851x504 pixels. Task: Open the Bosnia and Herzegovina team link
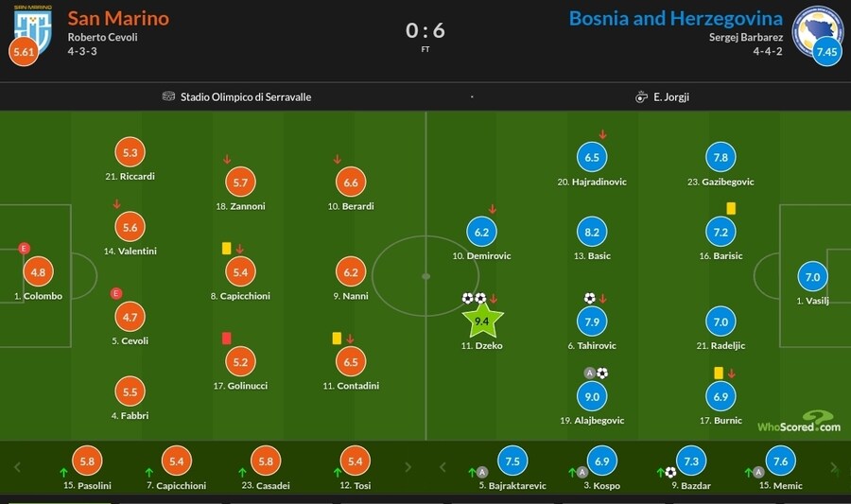click(675, 18)
